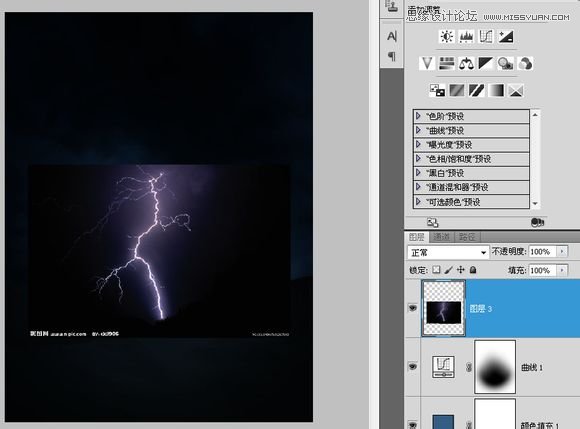Hide layer 图层 3 with eye icon

click(x=412, y=308)
